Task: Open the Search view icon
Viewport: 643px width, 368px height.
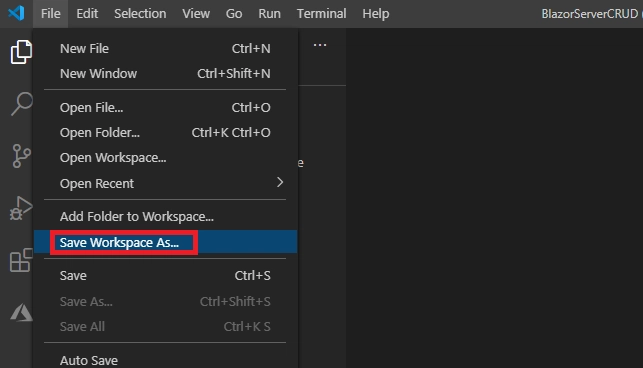Action: pos(21,103)
